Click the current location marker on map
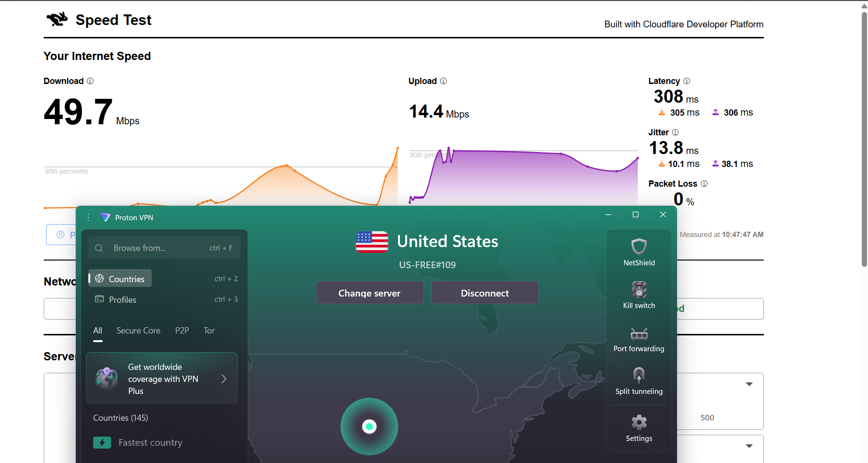Image resolution: width=868 pixels, height=463 pixels. pyautogui.click(x=369, y=426)
